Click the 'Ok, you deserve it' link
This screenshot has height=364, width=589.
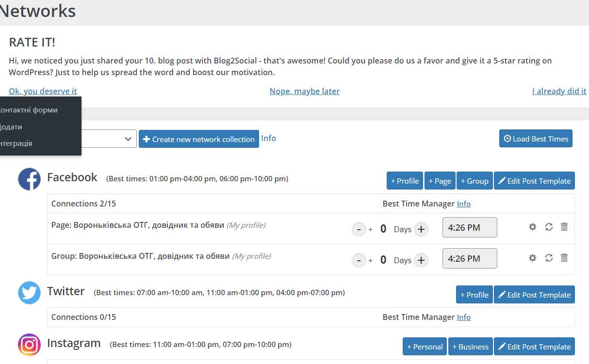click(43, 91)
